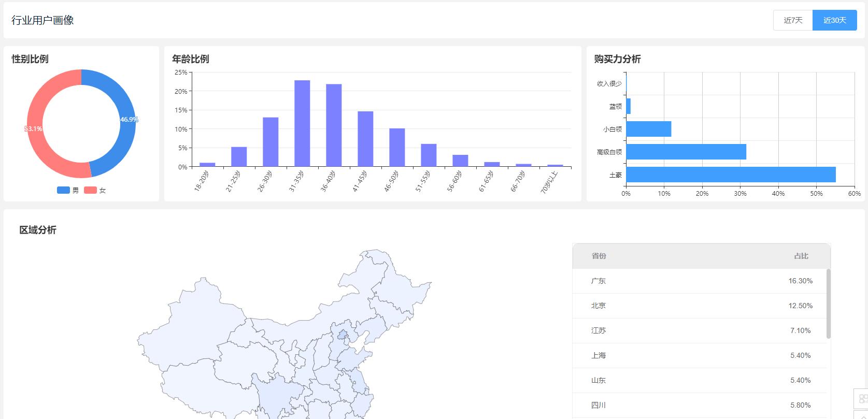Select the 北京 province cell

point(599,306)
